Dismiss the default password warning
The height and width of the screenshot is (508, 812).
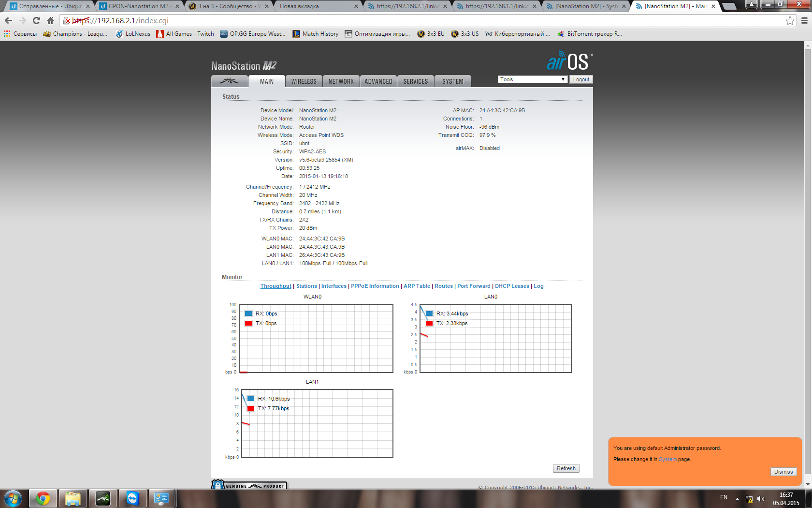pyautogui.click(x=783, y=472)
